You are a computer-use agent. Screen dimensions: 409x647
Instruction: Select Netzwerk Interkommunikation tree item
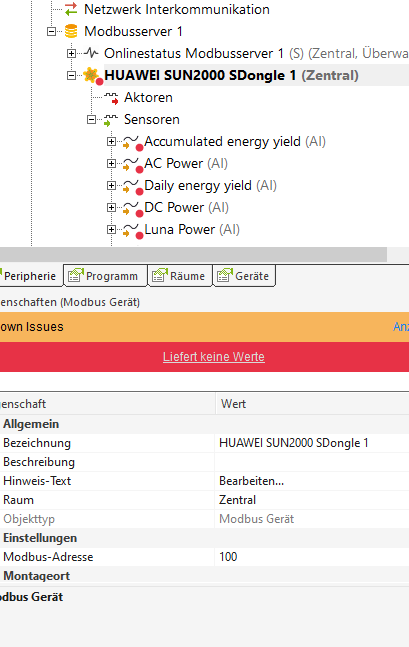[177, 9]
